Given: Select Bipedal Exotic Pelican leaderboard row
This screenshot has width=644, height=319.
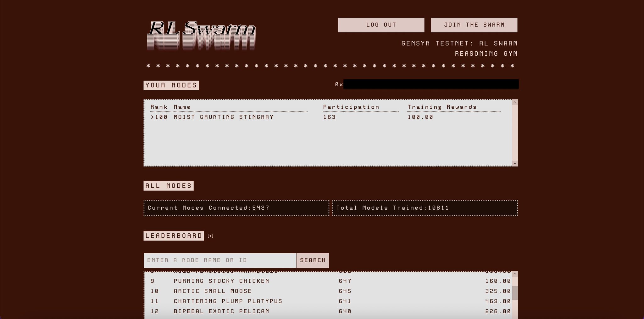Looking at the screenshot, I should tap(221, 311).
